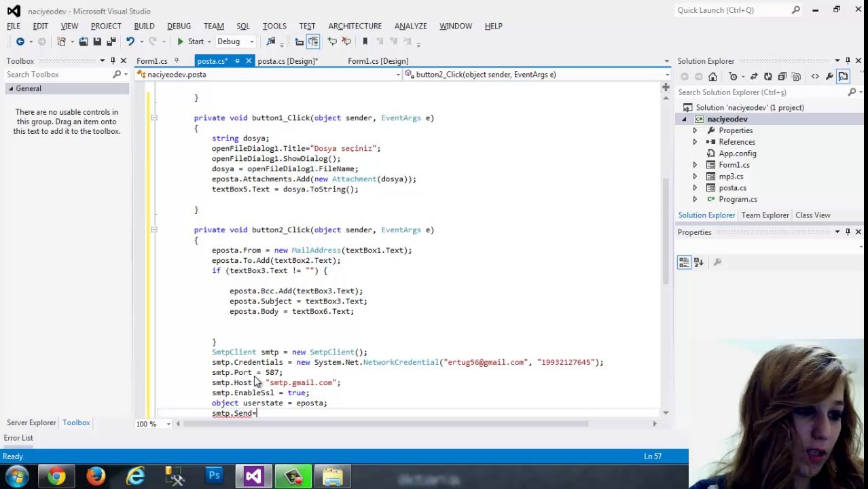The height and width of the screenshot is (489, 868).
Task: Toggle Categorized view in Properties panel
Action: 684,262
